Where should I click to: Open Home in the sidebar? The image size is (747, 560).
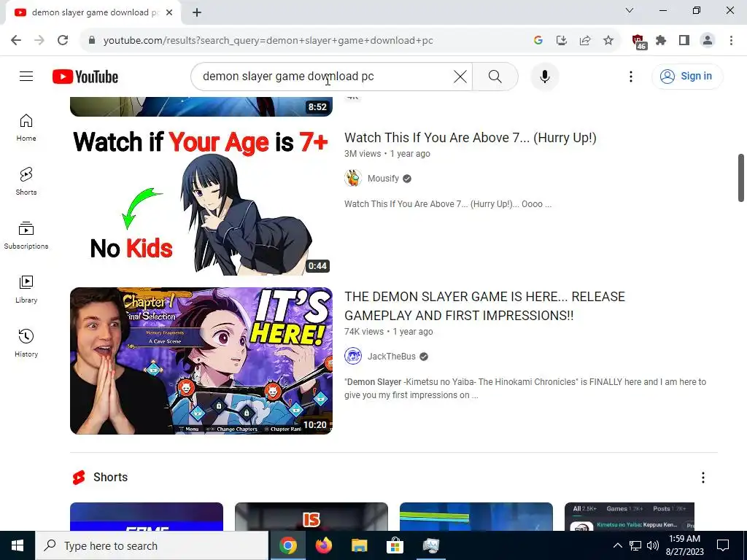tap(26, 128)
